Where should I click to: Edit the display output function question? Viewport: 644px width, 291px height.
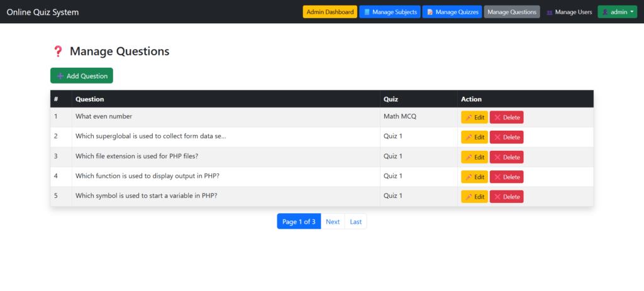point(474,177)
